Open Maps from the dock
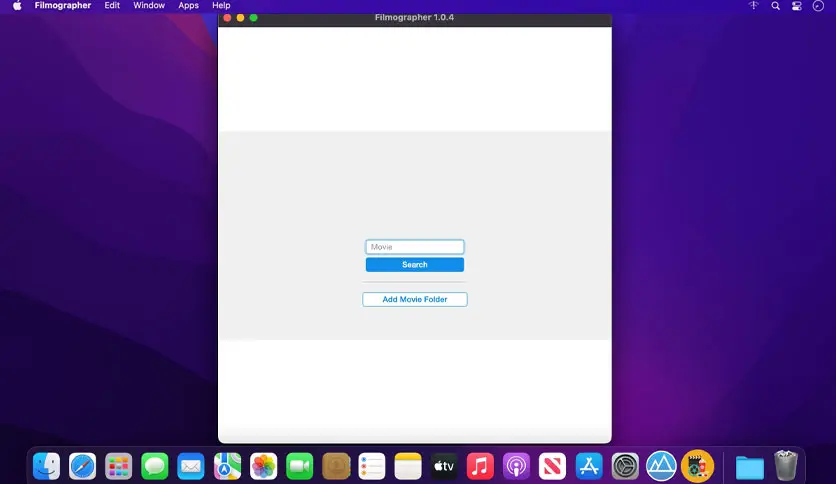The height and width of the screenshot is (484, 836). pyautogui.click(x=227, y=466)
